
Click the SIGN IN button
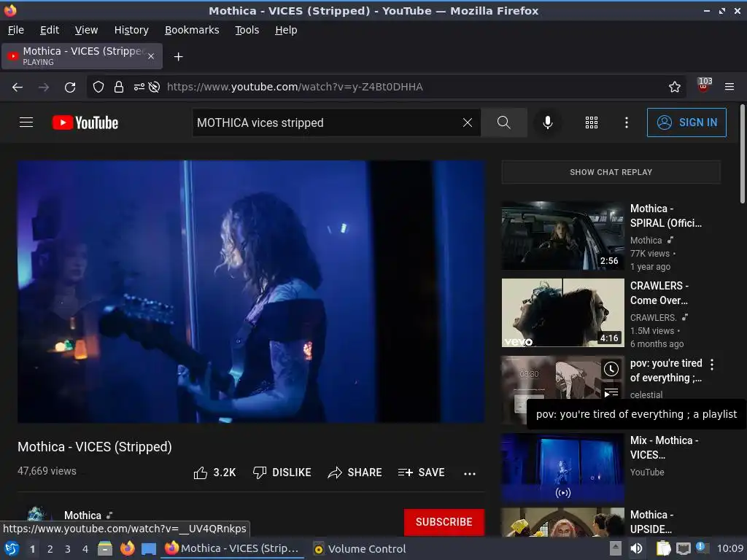pos(686,122)
